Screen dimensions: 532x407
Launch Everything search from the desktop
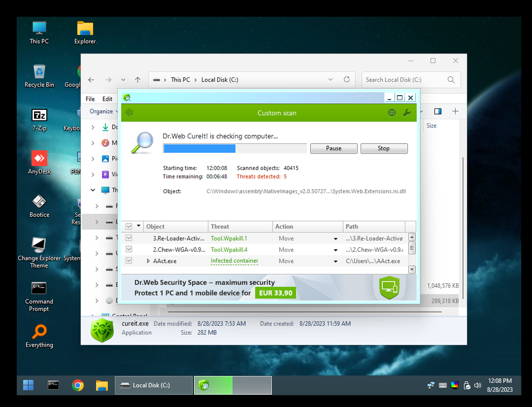coord(39,336)
